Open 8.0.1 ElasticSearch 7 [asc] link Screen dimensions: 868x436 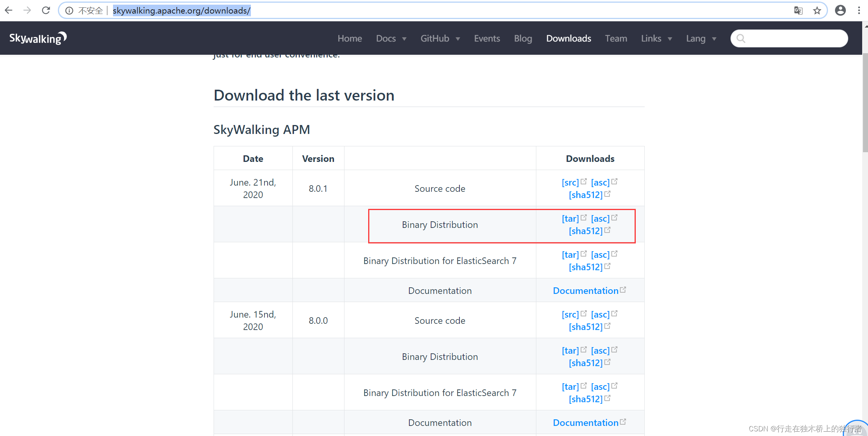pos(600,255)
